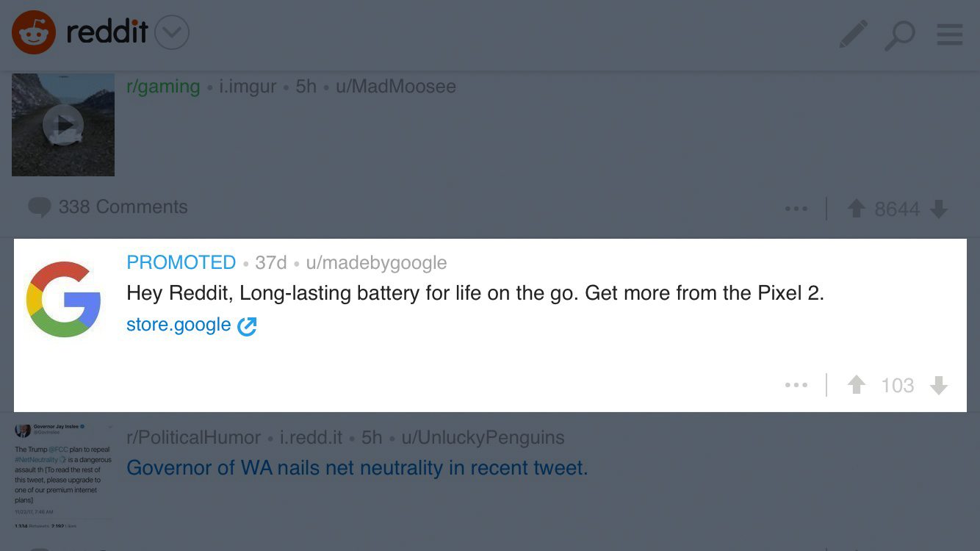
Task: Upvote the promoted Google post
Action: tap(856, 385)
